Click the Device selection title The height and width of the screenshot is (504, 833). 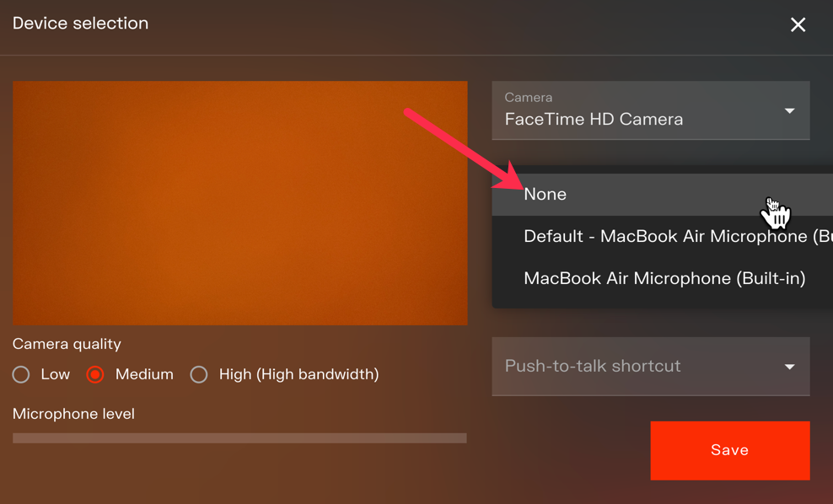click(80, 24)
